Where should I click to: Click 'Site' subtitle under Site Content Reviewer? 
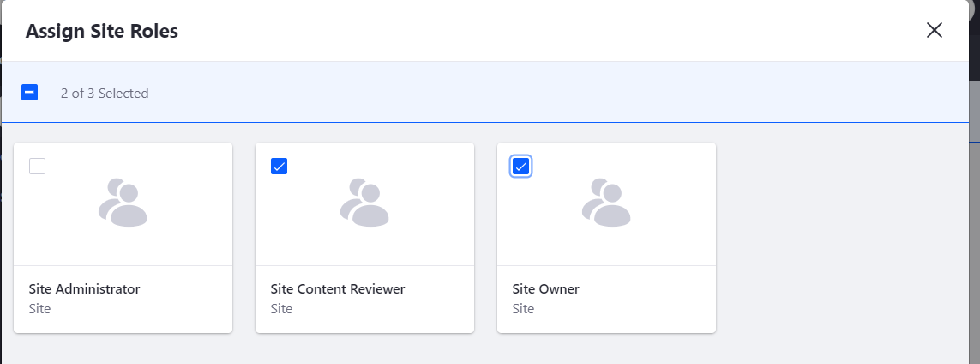[281, 309]
